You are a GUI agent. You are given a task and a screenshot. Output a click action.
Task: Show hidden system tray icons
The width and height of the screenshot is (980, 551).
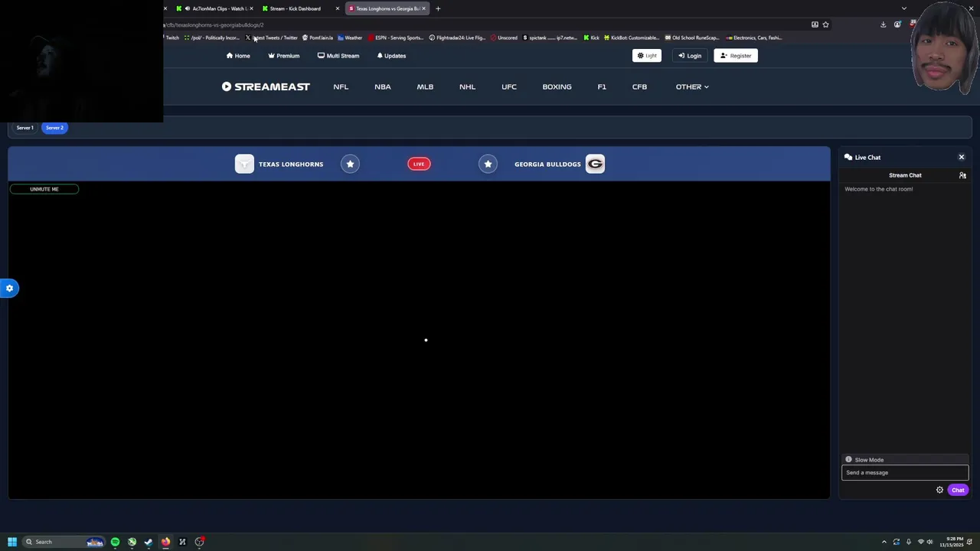[884, 542]
